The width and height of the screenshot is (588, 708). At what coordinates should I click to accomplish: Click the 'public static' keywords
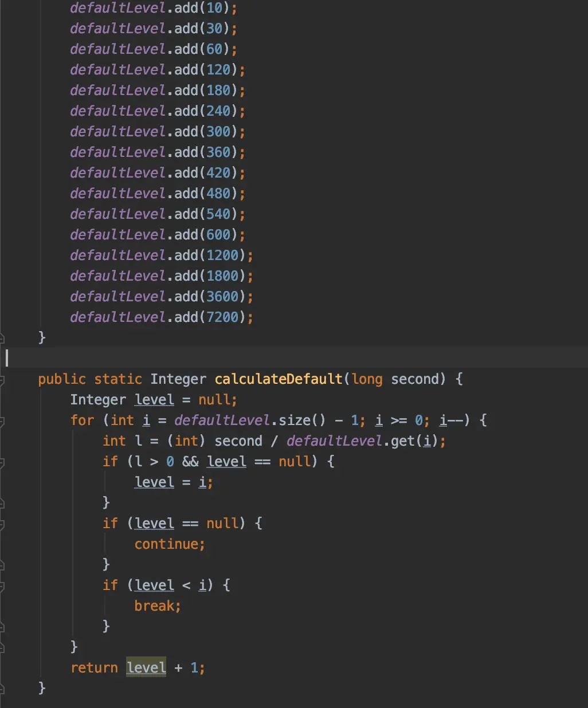pos(90,379)
